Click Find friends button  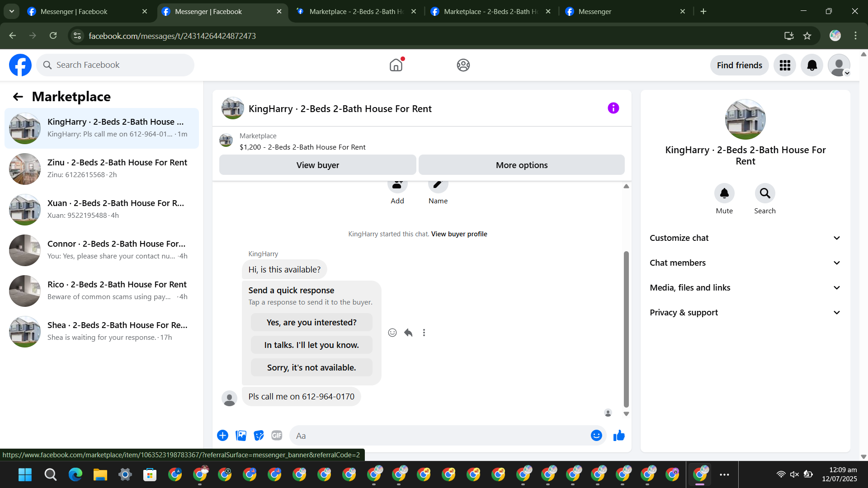tap(740, 66)
